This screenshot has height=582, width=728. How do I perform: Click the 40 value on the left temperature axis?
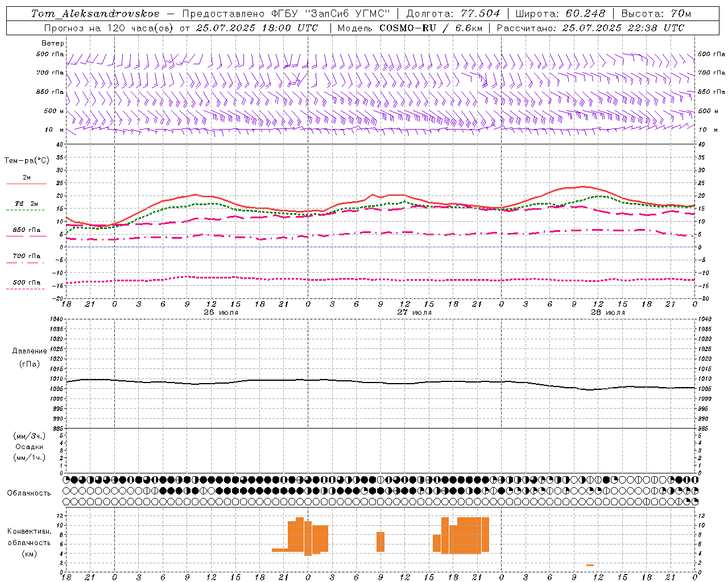pos(60,144)
